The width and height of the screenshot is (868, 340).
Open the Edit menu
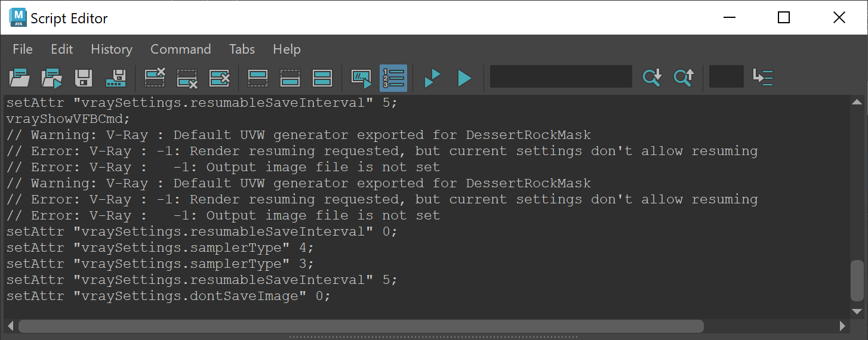62,50
